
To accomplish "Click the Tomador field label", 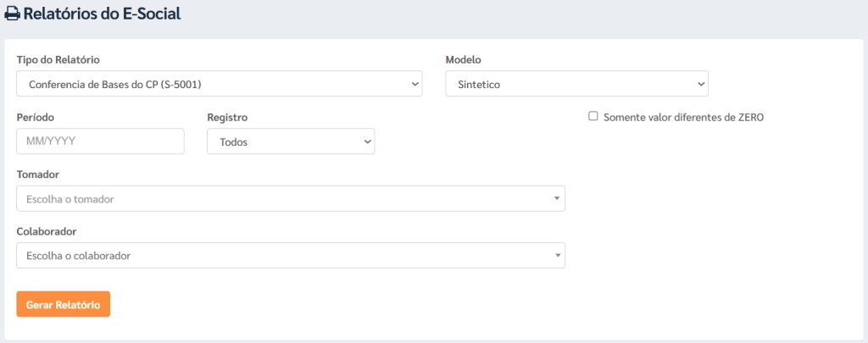I will 37,174.
